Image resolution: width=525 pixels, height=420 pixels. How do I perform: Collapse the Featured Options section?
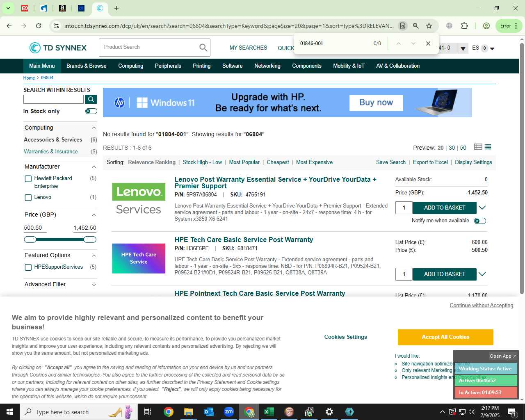94,256
